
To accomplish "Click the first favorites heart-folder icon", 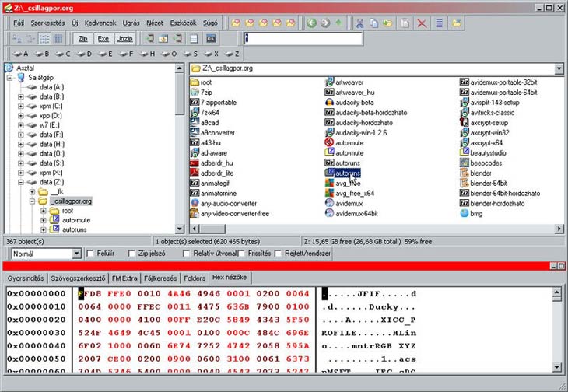I will (236, 23).
